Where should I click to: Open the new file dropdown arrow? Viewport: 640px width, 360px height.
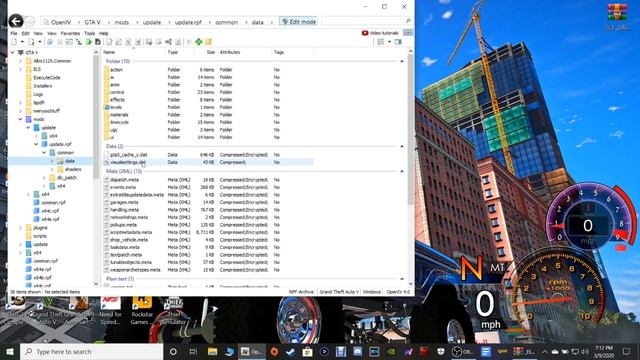click(22, 42)
